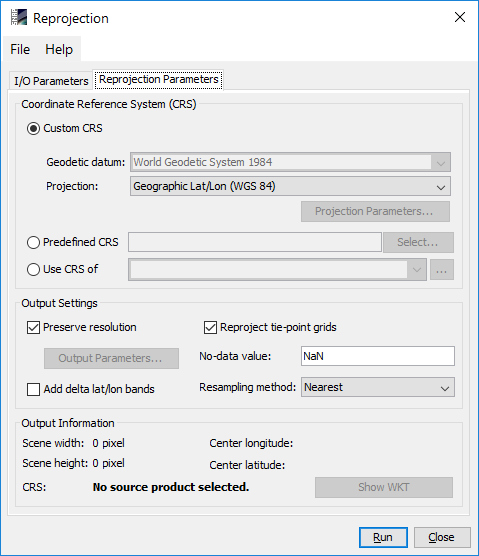Enable Add delta lat/lon bands checkbox
479x556 pixels.
(x=33, y=389)
